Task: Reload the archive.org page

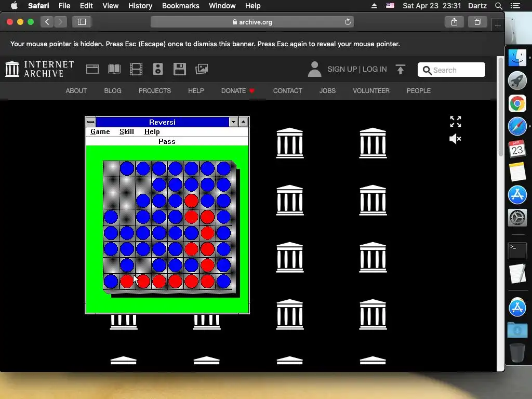Action: (x=348, y=22)
